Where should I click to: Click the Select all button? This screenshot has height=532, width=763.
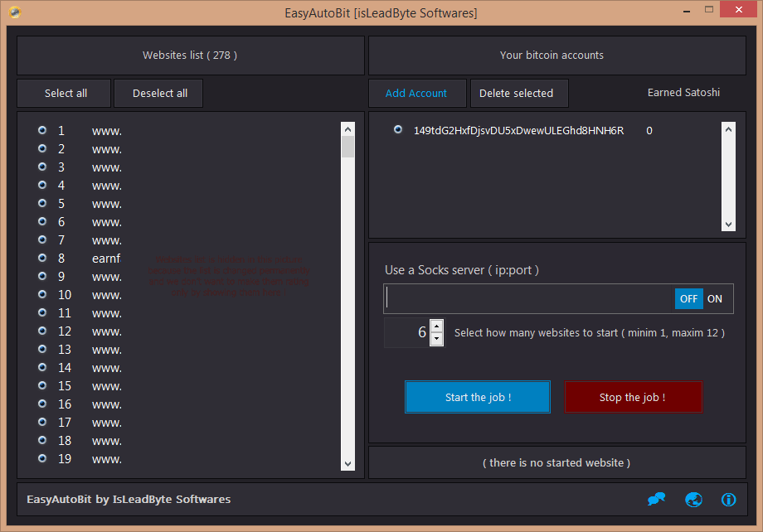[x=64, y=94]
